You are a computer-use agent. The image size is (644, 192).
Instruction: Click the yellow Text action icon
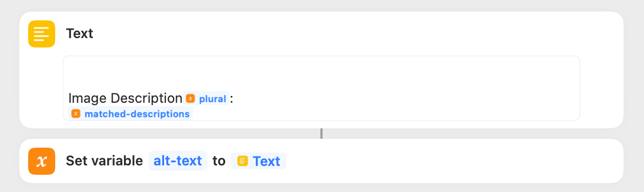[x=42, y=34]
